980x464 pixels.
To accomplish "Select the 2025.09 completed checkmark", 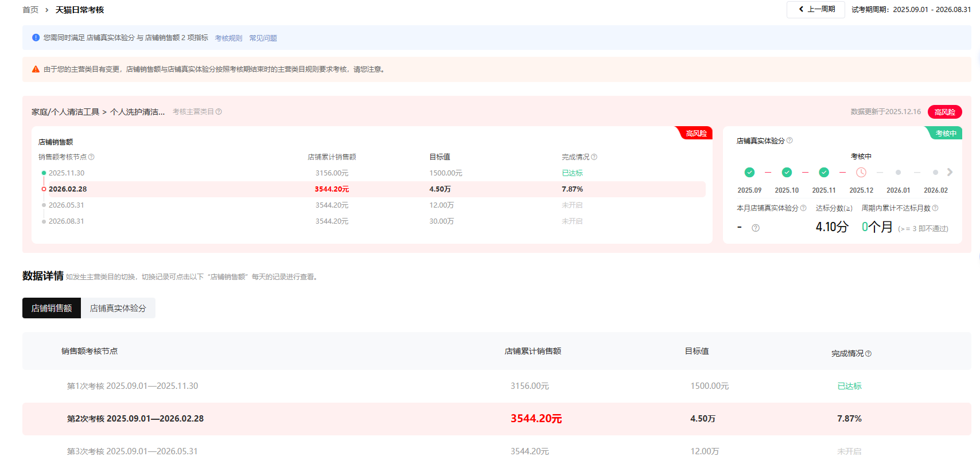I will click(749, 173).
